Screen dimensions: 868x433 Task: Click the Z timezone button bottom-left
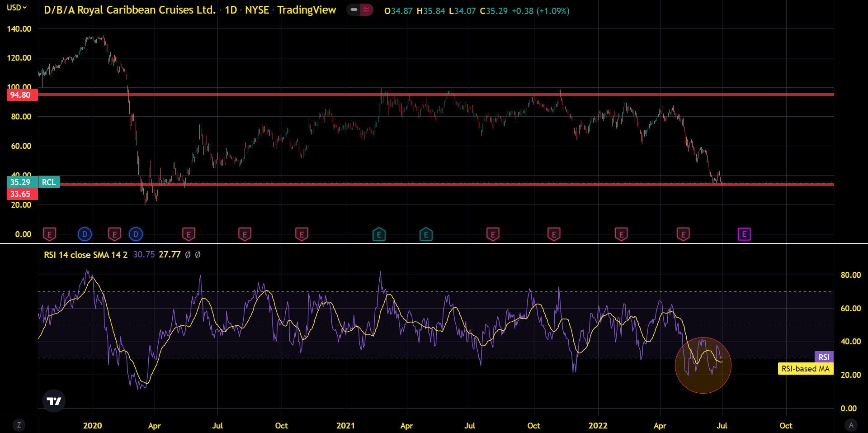[x=19, y=425]
